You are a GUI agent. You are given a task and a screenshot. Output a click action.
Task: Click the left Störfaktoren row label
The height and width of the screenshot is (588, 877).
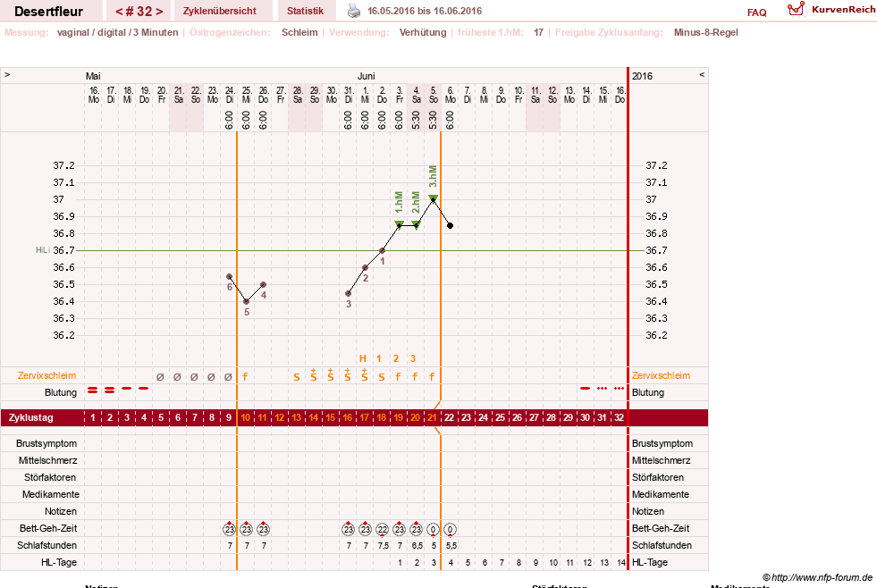(x=50, y=477)
